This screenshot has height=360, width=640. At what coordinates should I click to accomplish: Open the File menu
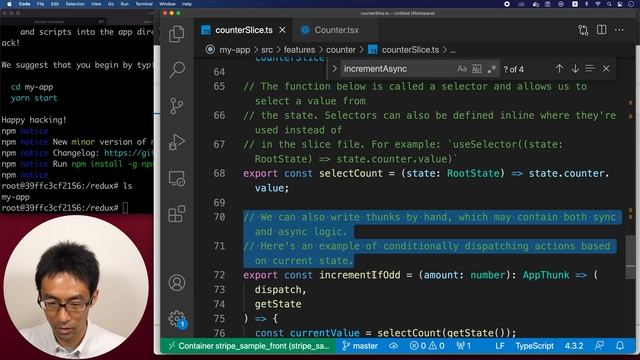click(40, 4)
